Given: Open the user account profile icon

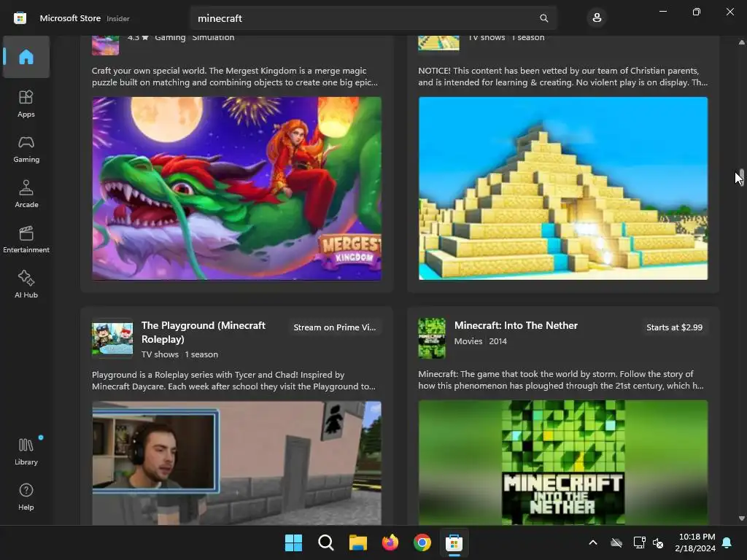Looking at the screenshot, I should point(597,18).
